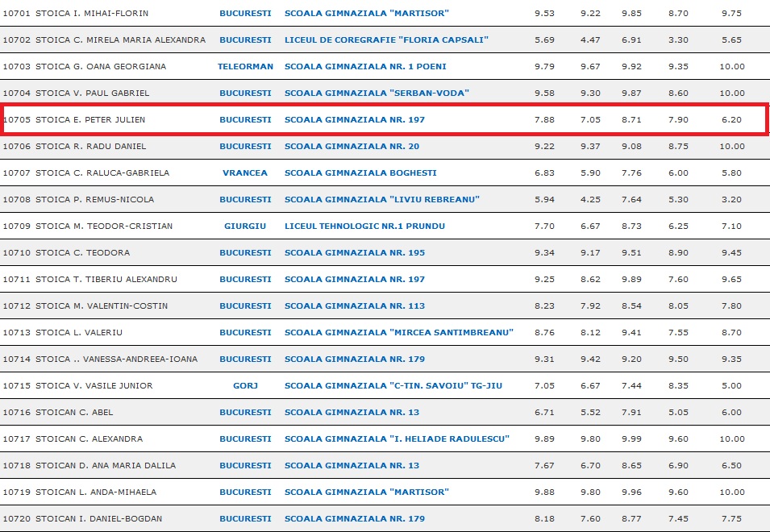Viewport: 770px width, 532px height.
Task: Open the SCOALA GIMNAZIALA "SERBAN-VODA" school link
Action: click(x=377, y=94)
